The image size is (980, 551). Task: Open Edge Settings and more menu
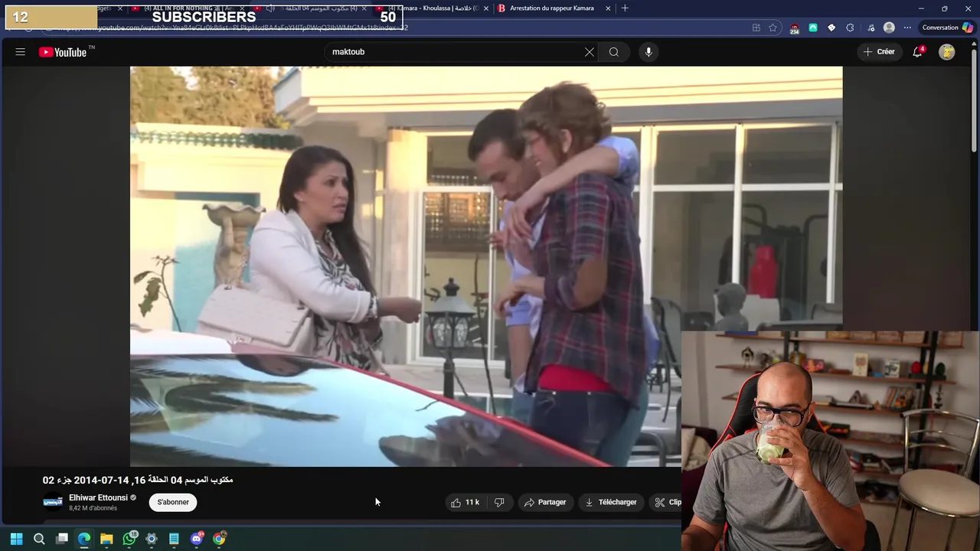click(907, 28)
